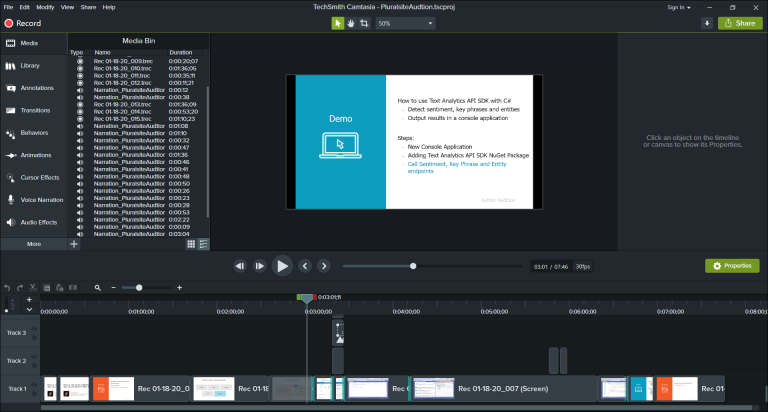Jump to the next clip
Image resolution: width=768 pixels, height=412 pixels.
[x=324, y=266]
